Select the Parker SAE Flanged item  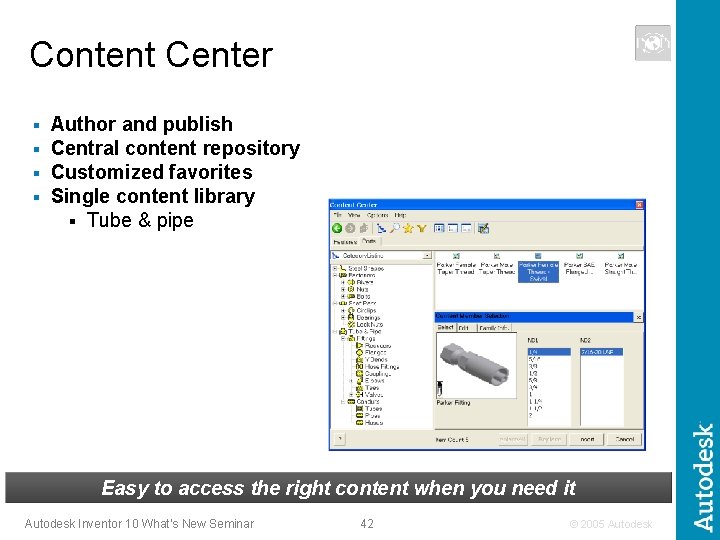pyautogui.click(x=579, y=264)
